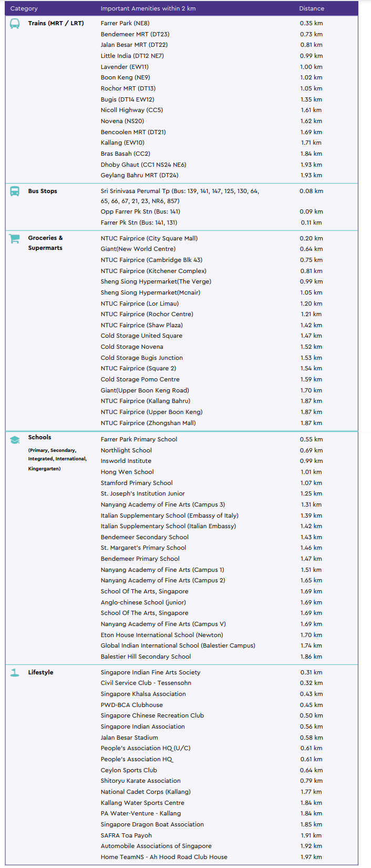Click the Schools category label

tap(39, 437)
